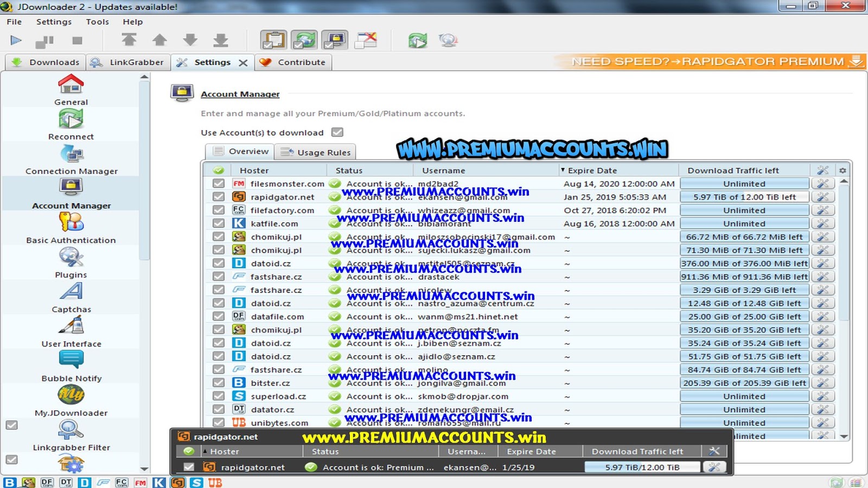Disable the filefactory.com account
This screenshot has width=868, height=488.
point(218,210)
